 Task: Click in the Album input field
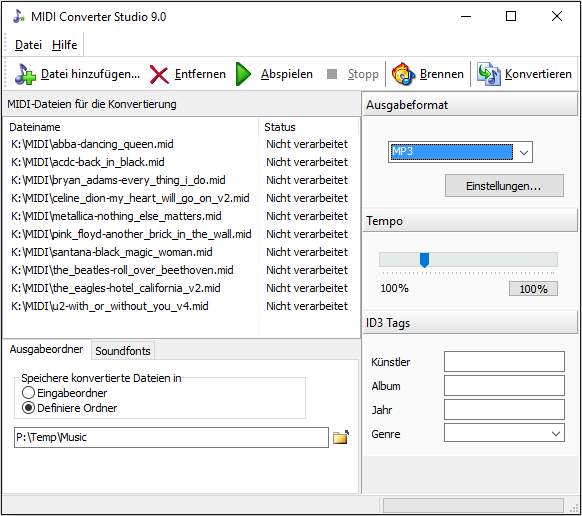(x=504, y=386)
